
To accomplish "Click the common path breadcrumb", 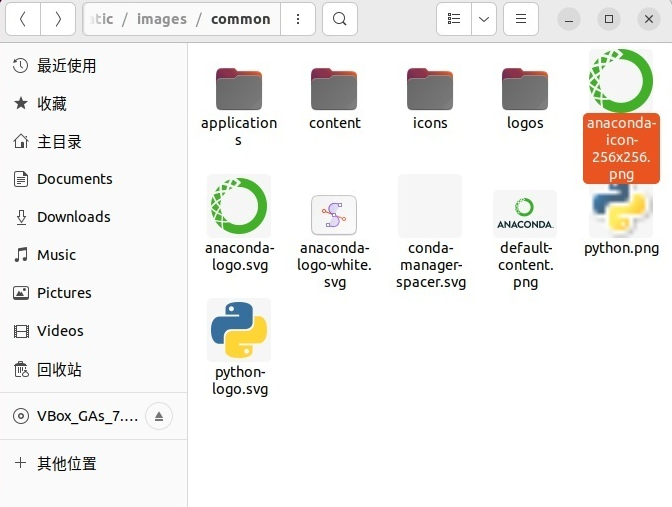I will coord(240,19).
